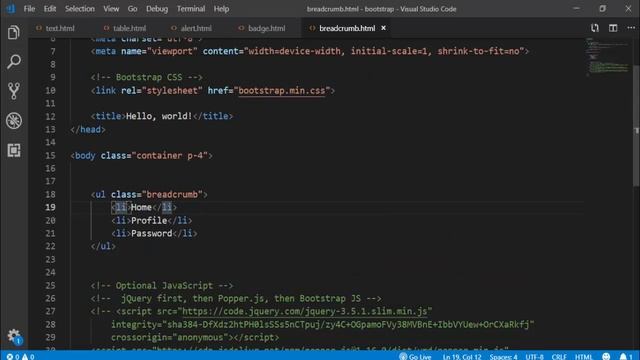Image resolution: width=640 pixels, height=360 pixels.
Task: Open notifications with the bell icon
Action: [x=626, y=356]
